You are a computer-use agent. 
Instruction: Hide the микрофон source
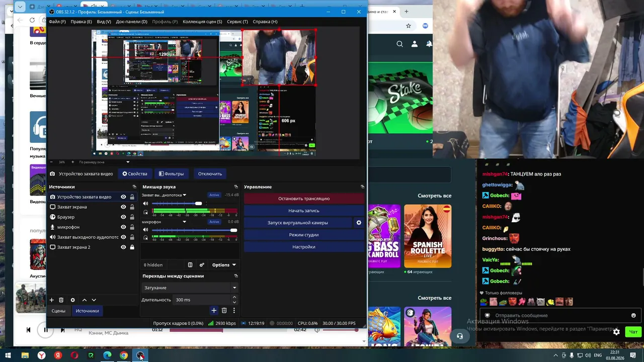[123, 227]
